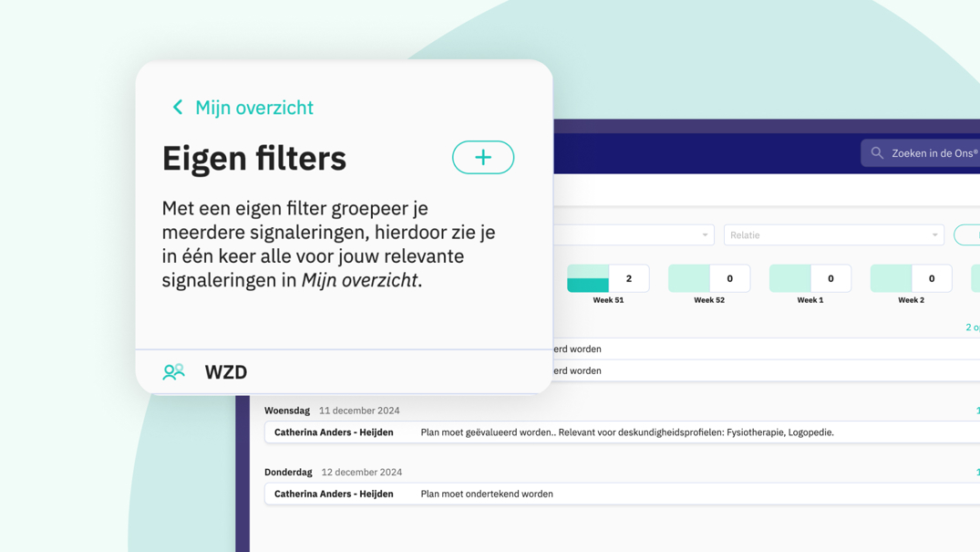Click the plus icon to add a filter
This screenshot has height=552, width=980.
click(482, 157)
